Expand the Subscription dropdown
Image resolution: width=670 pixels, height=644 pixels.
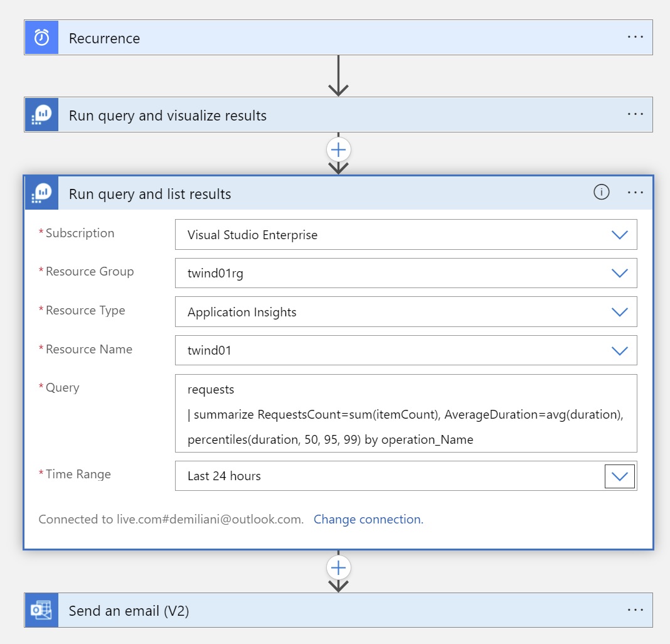619,235
